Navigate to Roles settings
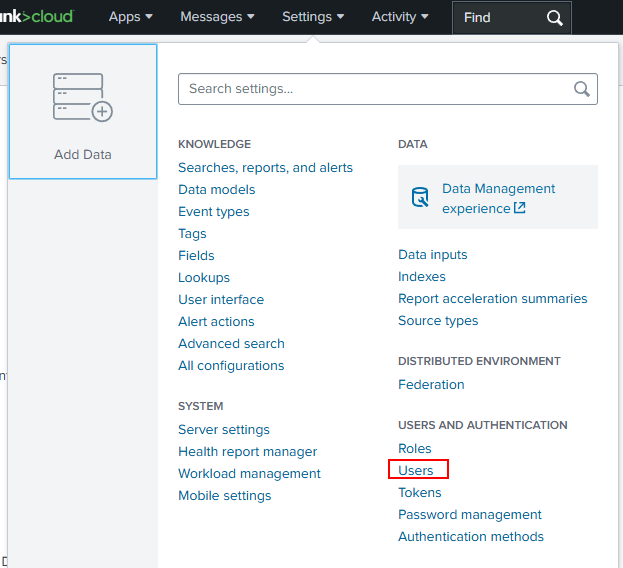The height and width of the screenshot is (568, 623). click(415, 448)
